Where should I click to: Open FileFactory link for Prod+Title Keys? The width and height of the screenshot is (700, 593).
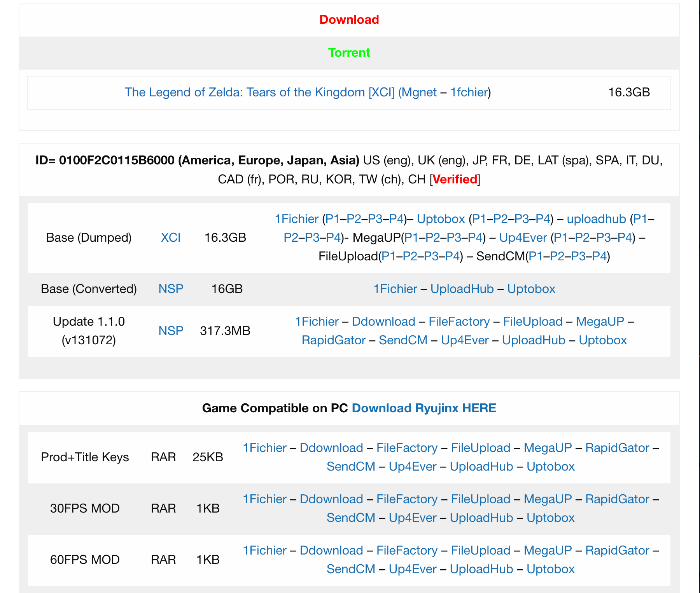click(407, 448)
